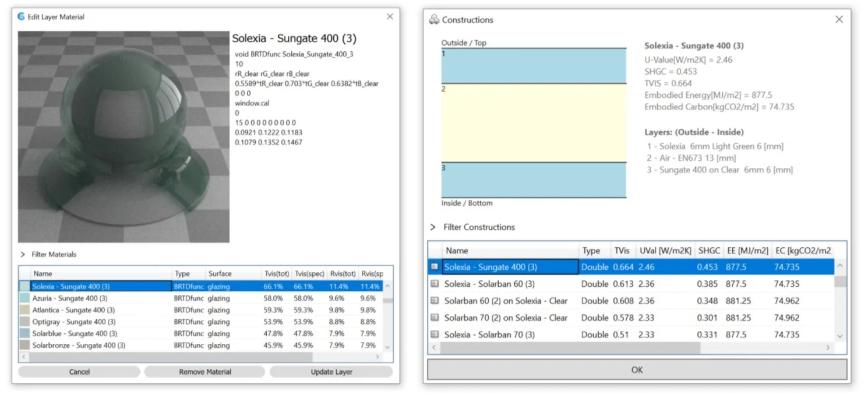Select Solarbronze - Sungate 400 (3) material row
This screenshot has width=868, height=405.
[x=202, y=345]
